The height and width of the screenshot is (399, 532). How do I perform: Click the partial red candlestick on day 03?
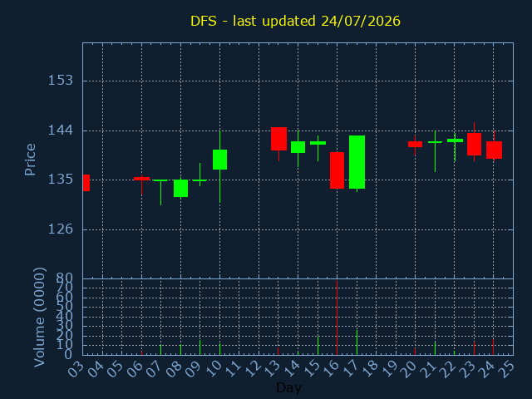86,183
